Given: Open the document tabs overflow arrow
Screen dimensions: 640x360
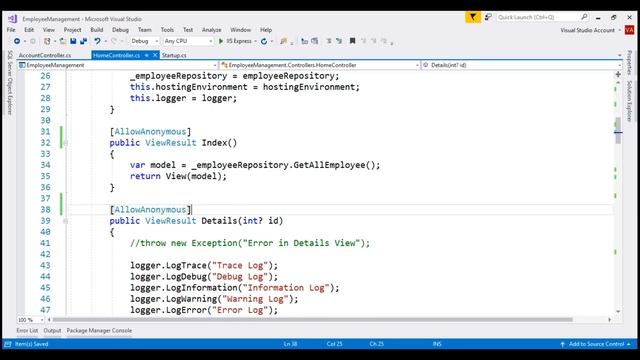Looking at the screenshot, I should coord(620,55).
